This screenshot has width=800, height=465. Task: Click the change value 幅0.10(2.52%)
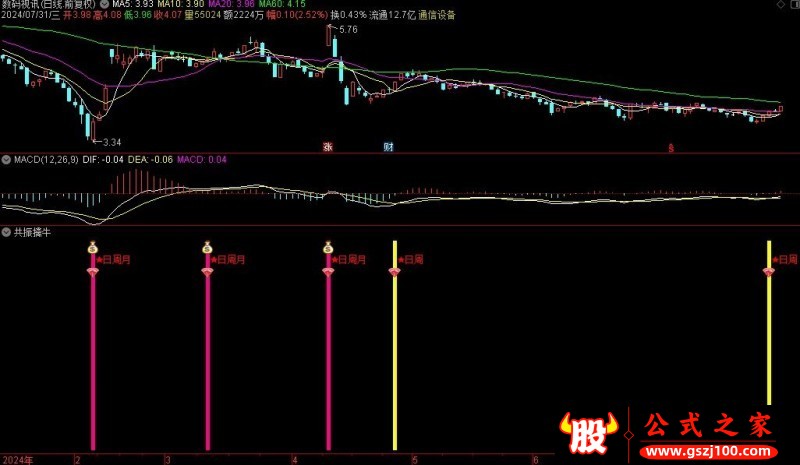coord(297,15)
